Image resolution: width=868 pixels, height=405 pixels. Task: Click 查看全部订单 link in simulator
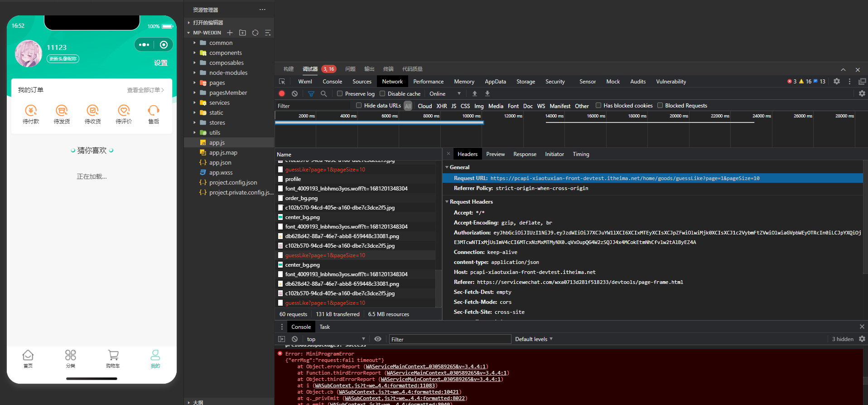point(145,90)
